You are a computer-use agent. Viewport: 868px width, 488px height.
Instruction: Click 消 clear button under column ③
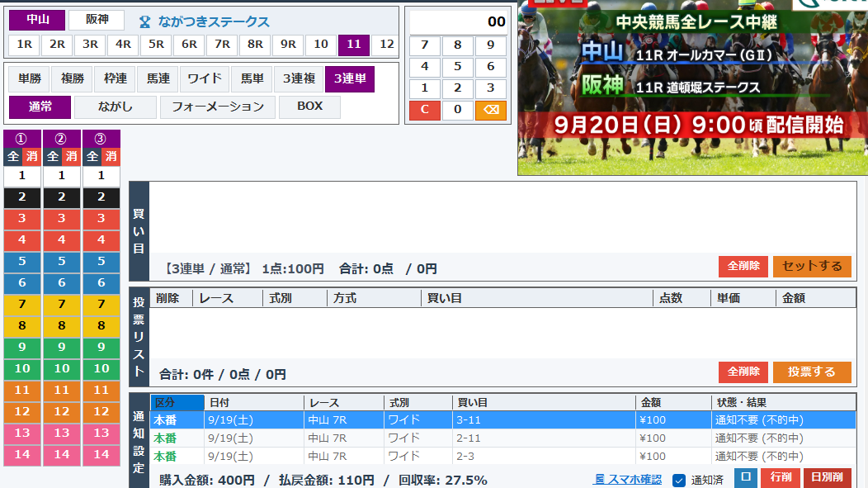(x=111, y=157)
